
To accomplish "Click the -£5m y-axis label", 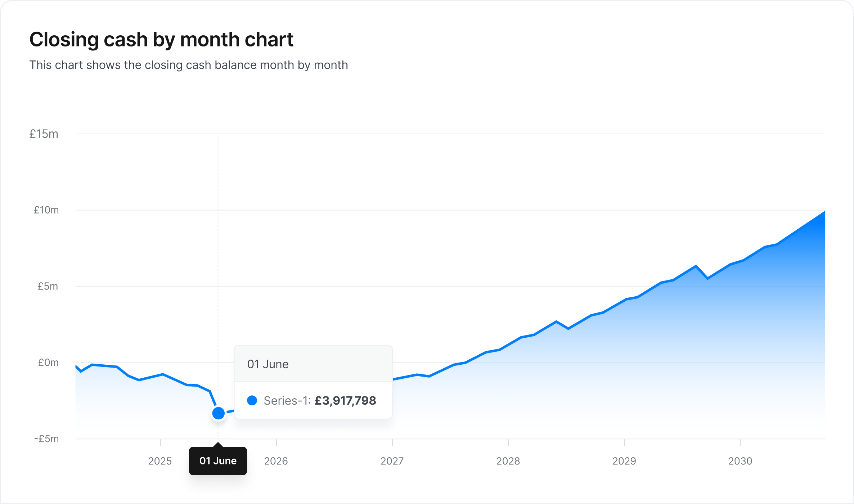I will tap(46, 439).
